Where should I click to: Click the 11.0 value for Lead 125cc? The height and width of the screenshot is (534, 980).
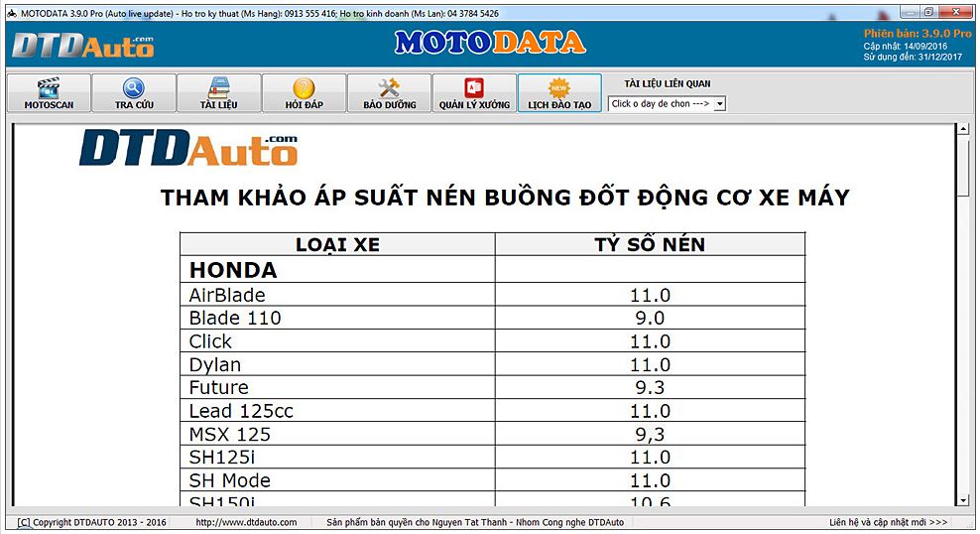650,411
